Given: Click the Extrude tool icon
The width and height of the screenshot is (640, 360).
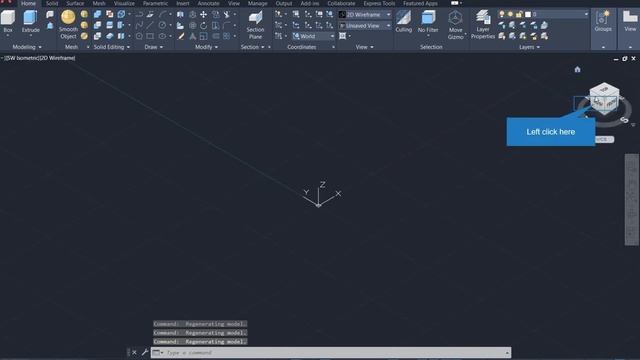Looking at the screenshot, I should [31, 18].
